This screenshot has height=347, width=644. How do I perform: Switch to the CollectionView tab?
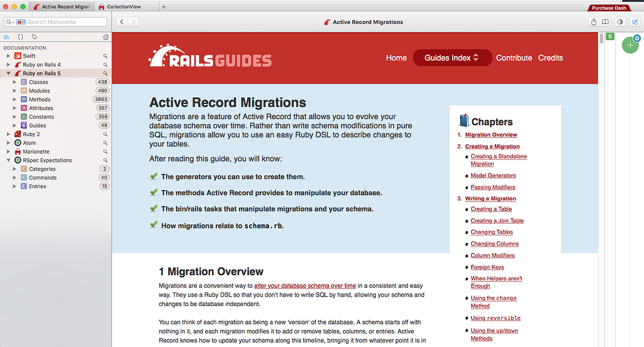coord(126,6)
